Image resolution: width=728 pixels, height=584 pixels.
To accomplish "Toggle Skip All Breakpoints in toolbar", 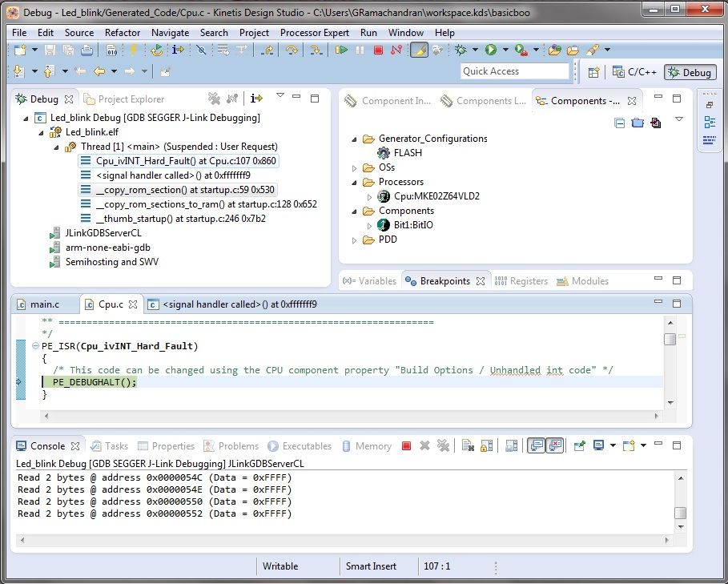I will pyautogui.click(x=201, y=50).
